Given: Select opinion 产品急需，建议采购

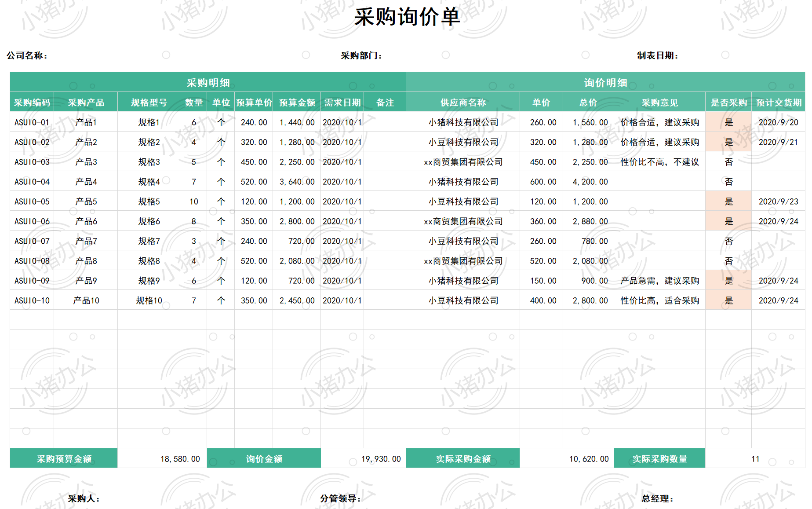Looking at the screenshot, I should 660,281.
